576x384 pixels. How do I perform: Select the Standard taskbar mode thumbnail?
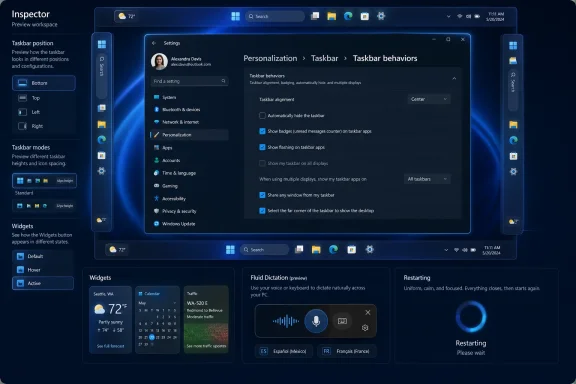pyautogui.click(x=44, y=180)
